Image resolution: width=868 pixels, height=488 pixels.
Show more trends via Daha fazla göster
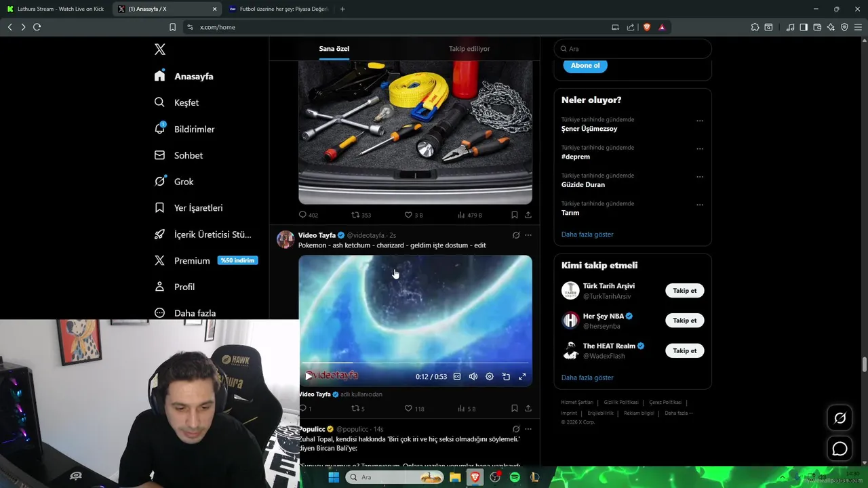pyautogui.click(x=587, y=235)
